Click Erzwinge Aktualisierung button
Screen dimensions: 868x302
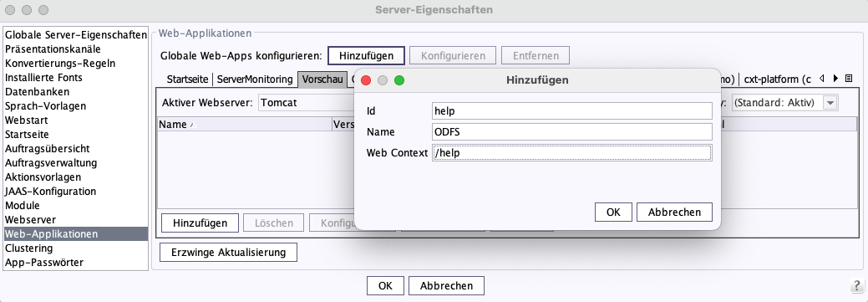(x=228, y=252)
